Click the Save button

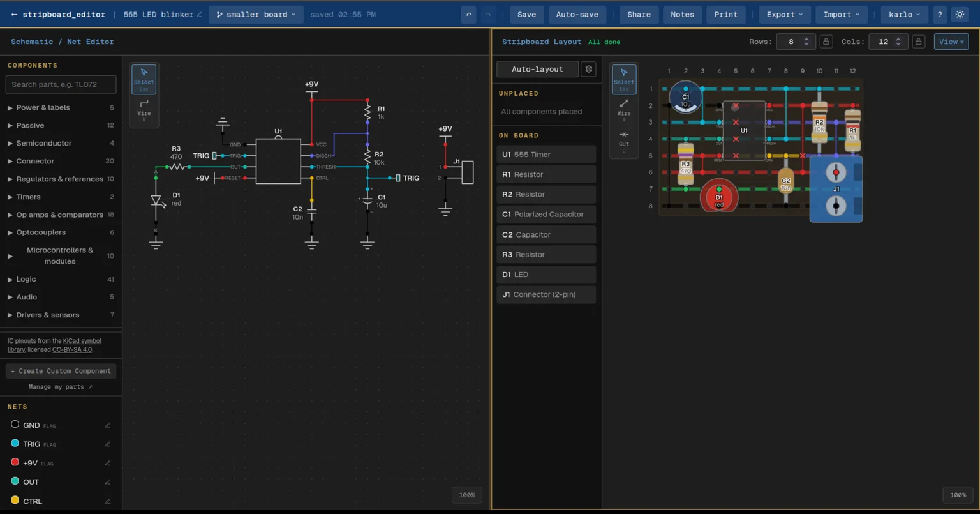[x=526, y=14]
